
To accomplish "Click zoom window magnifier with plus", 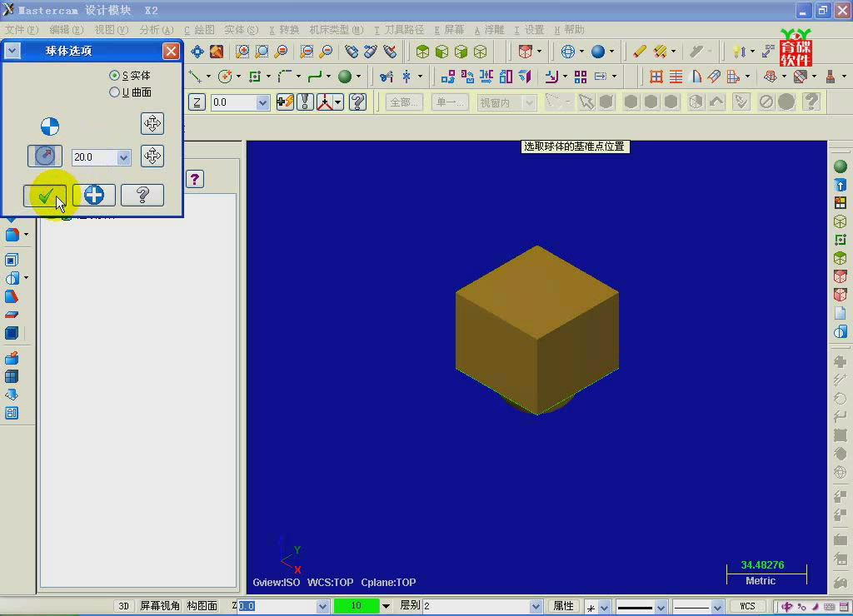I will tap(242, 52).
